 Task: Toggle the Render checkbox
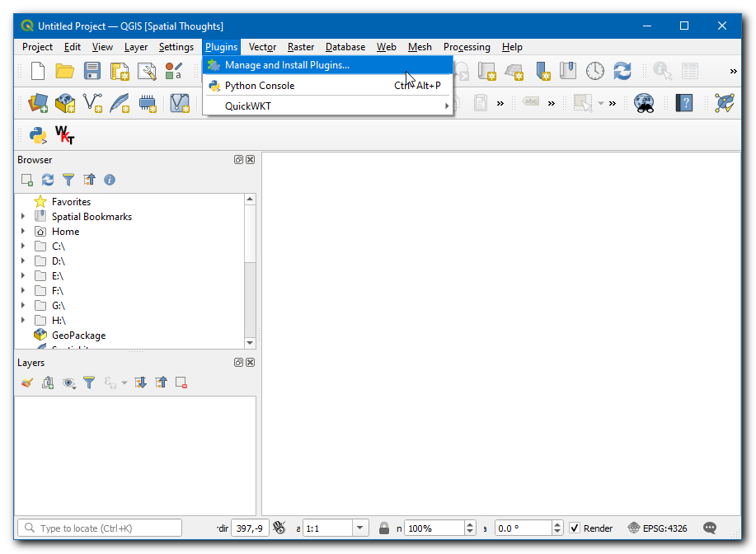tap(575, 528)
